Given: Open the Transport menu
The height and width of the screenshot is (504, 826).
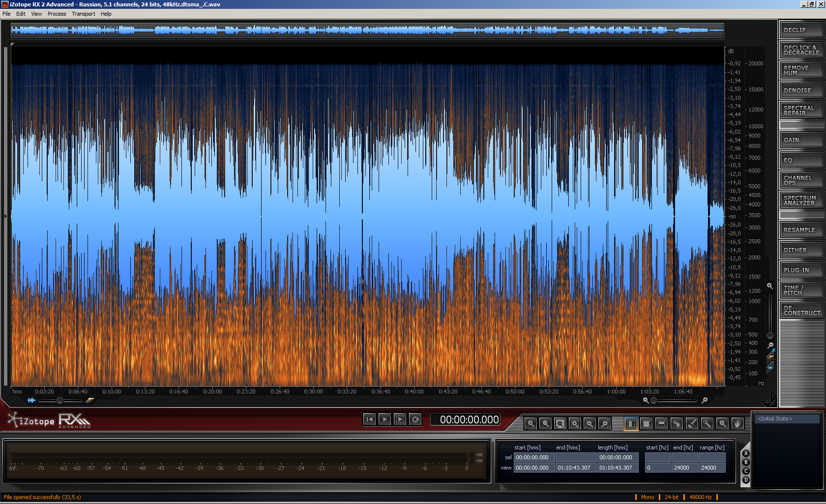Looking at the screenshot, I should (84, 14).
